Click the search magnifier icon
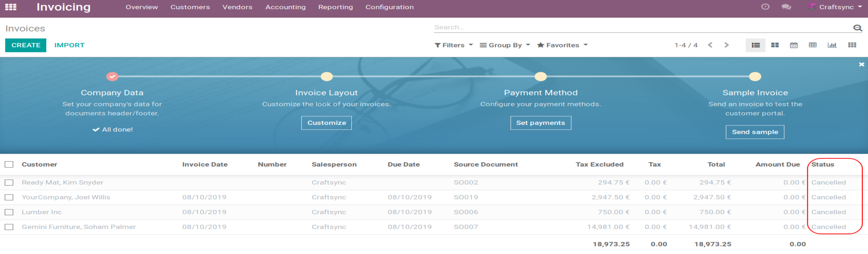 pyautogui.click(x=857, y=28)
